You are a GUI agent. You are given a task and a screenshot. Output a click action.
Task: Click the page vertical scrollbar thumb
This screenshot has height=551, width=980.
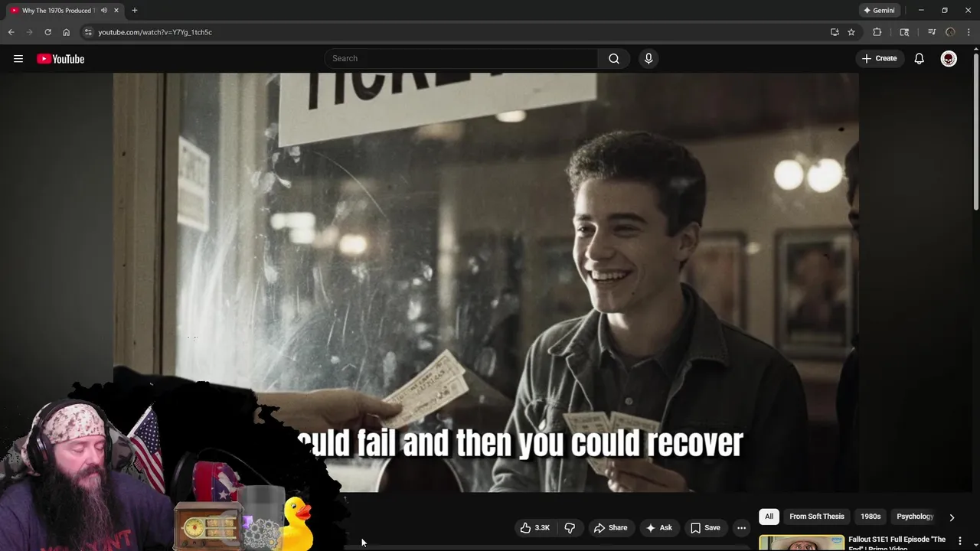975,130
